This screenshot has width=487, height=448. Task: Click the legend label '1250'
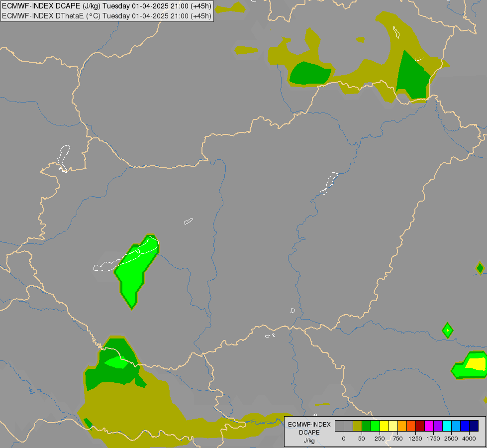[415, 439]
